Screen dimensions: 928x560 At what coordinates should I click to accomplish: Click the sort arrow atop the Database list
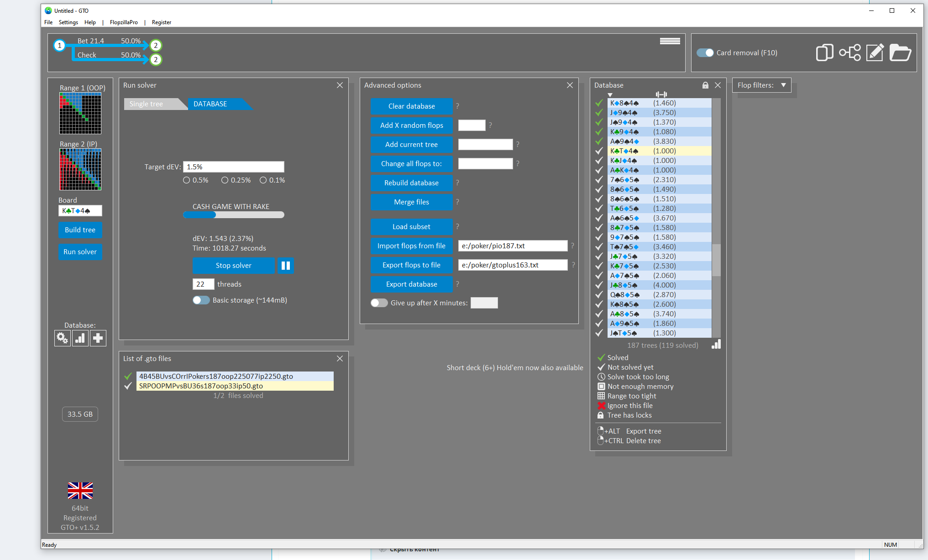pos(610,95)
